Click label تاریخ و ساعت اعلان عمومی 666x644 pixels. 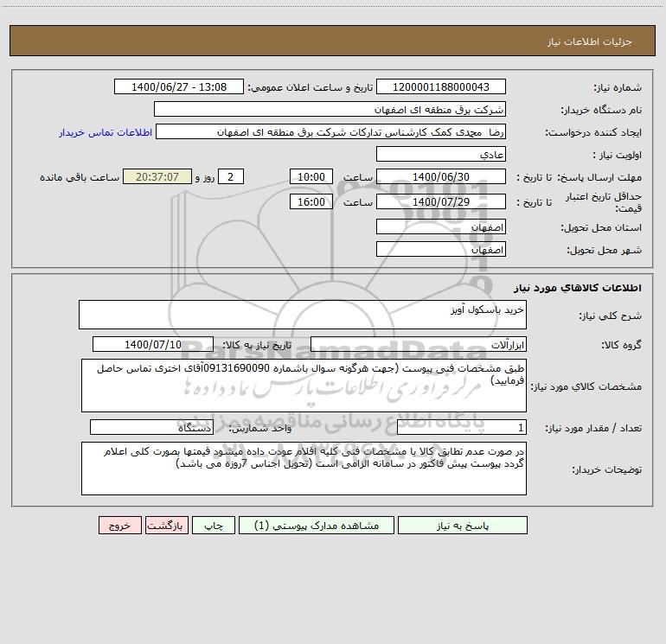[x=310, y=87]
